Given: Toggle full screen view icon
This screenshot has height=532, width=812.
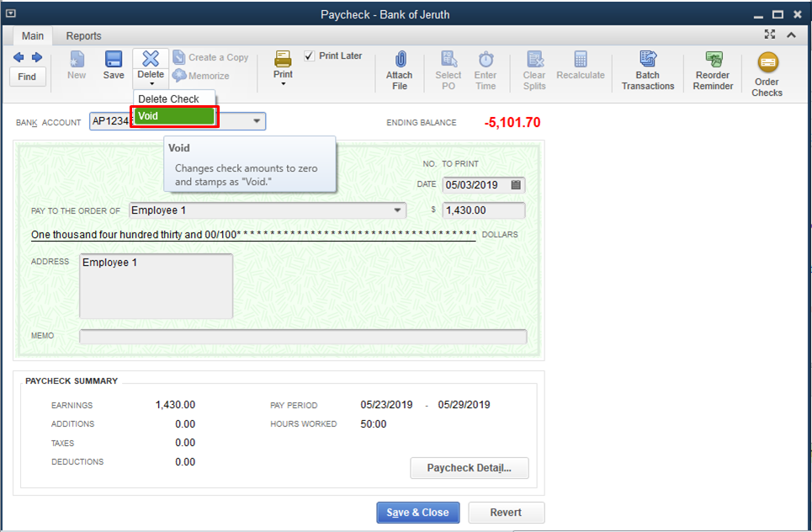Looking at the screenshot, I should (x=770, y=35).
